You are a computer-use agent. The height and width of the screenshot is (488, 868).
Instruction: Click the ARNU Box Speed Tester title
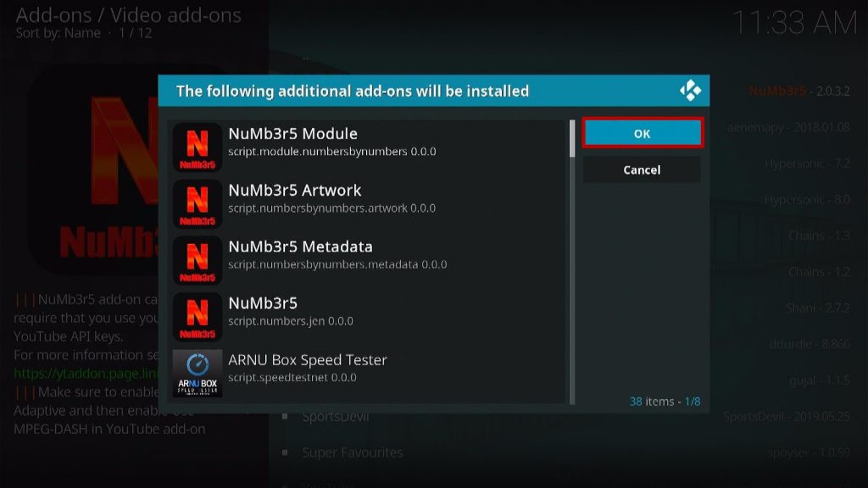tap(307, 359)
